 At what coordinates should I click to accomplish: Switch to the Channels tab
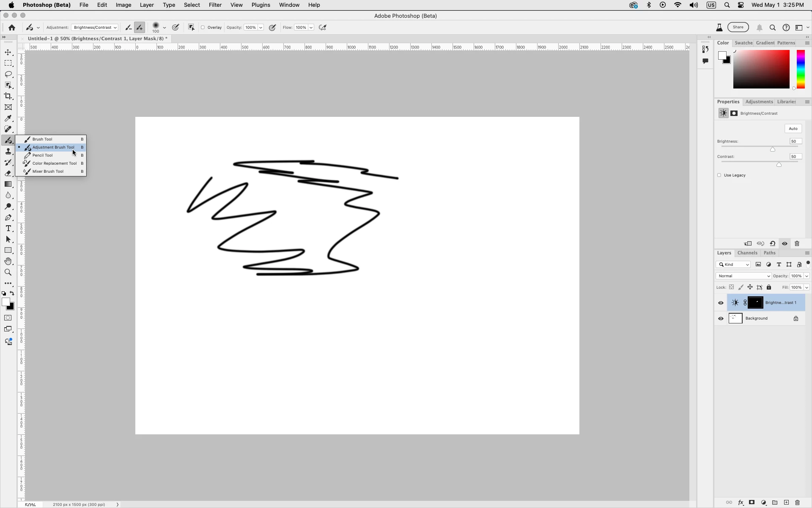point(747,253)
